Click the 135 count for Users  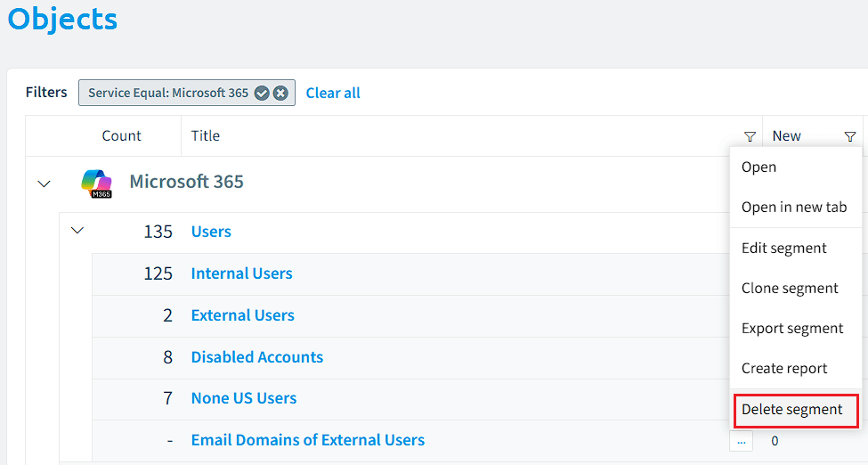[x=158, y=232]
